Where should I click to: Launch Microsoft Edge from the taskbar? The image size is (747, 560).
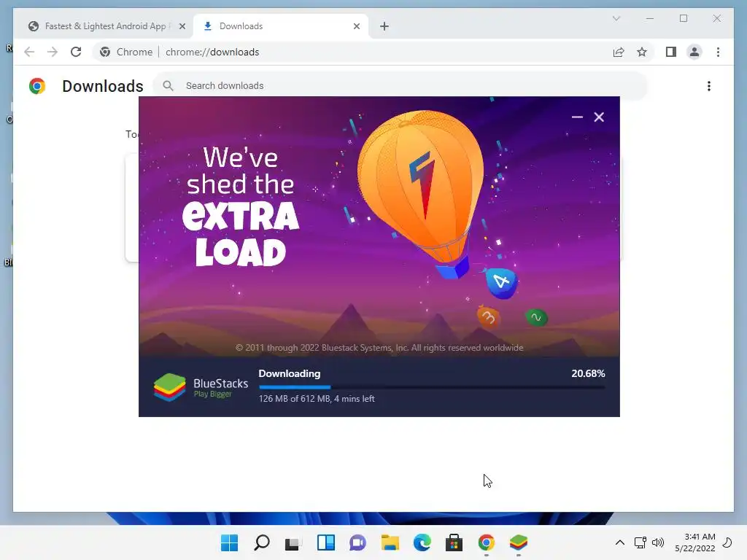pyautogui.click(x=422, y=542)
